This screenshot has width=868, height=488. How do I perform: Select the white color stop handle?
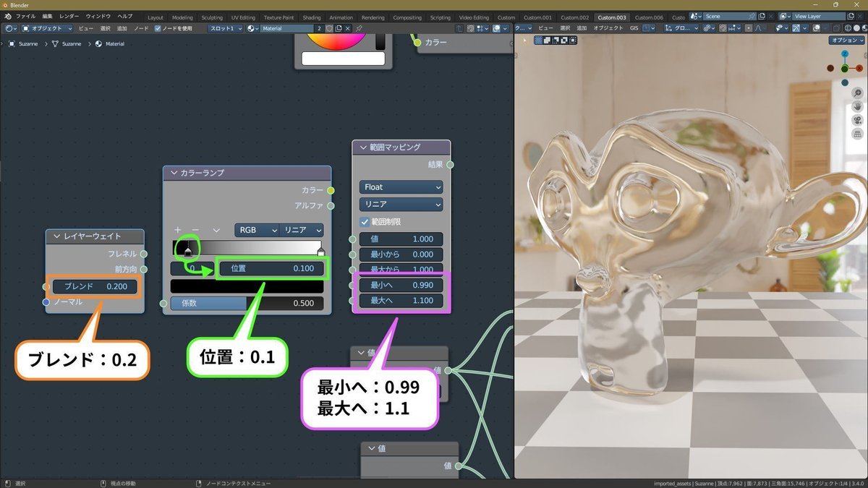(321, 252)
